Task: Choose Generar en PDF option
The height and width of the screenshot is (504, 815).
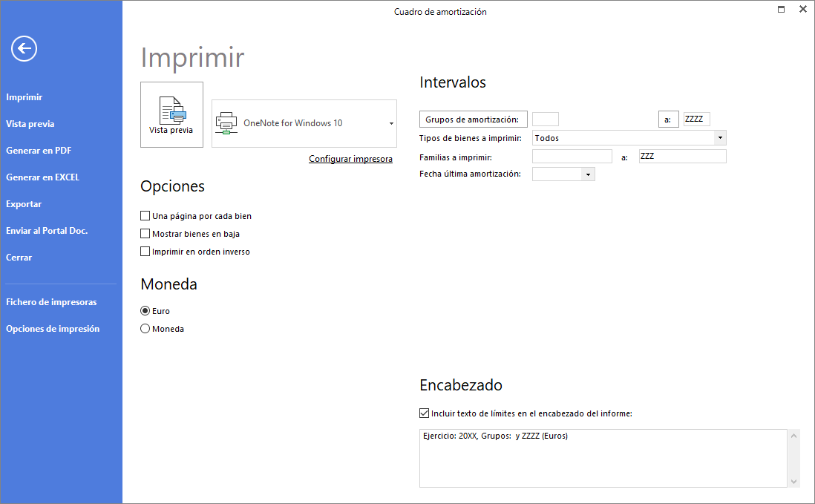Action: [39, 151]
